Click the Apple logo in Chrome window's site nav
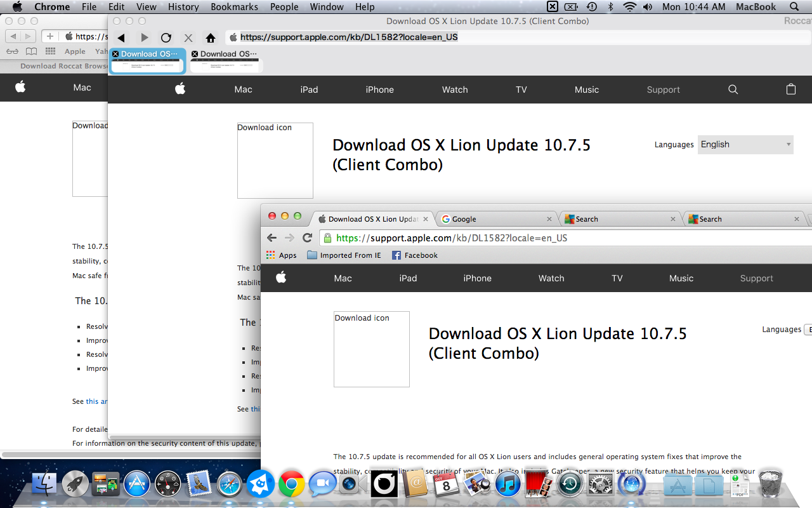The width and height of the screenshot is (812, 508). [281, 277]
